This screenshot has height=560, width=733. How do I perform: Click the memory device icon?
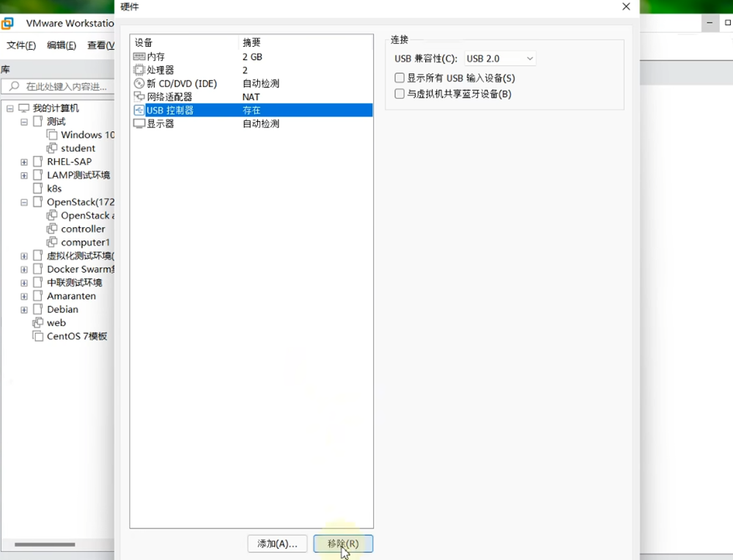[139, 56]
